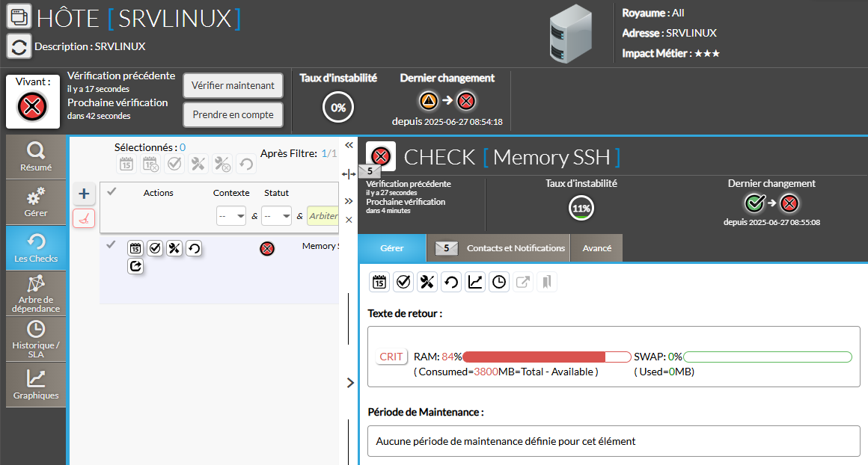Open the Contexte filter dropdown
The image size is (868, 465).
pos(230,216)
